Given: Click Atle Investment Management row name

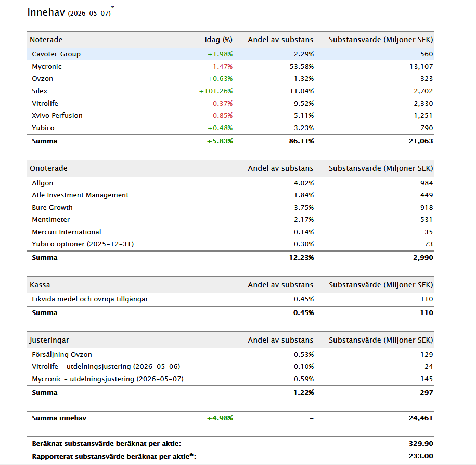Looking at the screenshot, I should pyautogui.click(x=80, y=195).
